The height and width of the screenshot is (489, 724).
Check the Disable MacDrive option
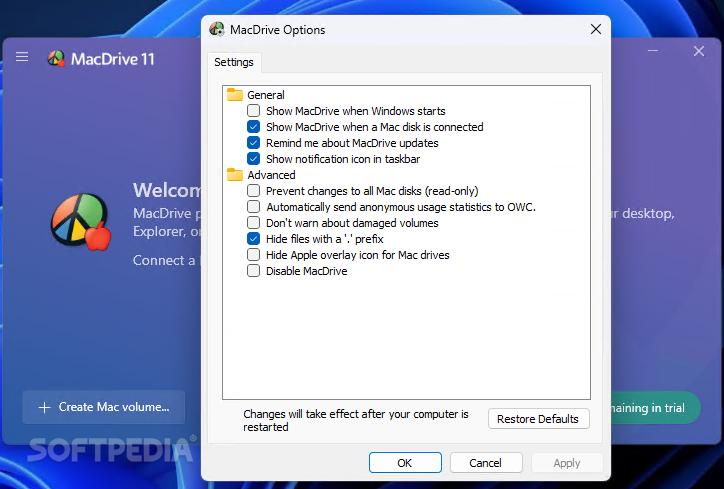pyautogui.click(x=253, y=271)
